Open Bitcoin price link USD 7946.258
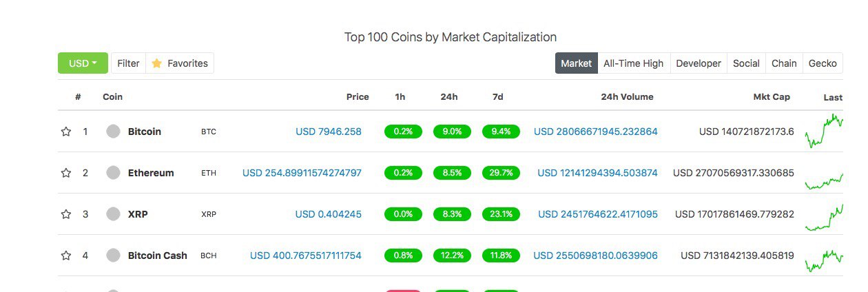 pos(329,132)
